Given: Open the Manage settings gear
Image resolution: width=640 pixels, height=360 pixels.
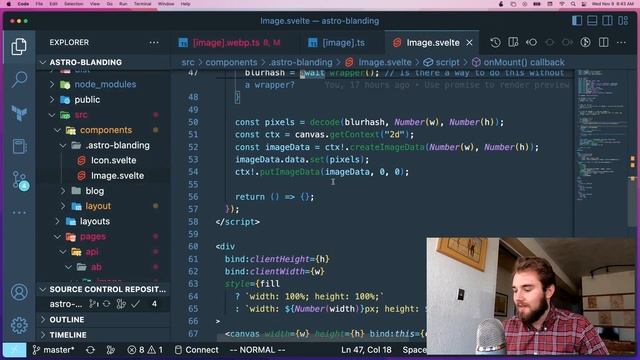Looking at the screenshot, I should point(19,325).
